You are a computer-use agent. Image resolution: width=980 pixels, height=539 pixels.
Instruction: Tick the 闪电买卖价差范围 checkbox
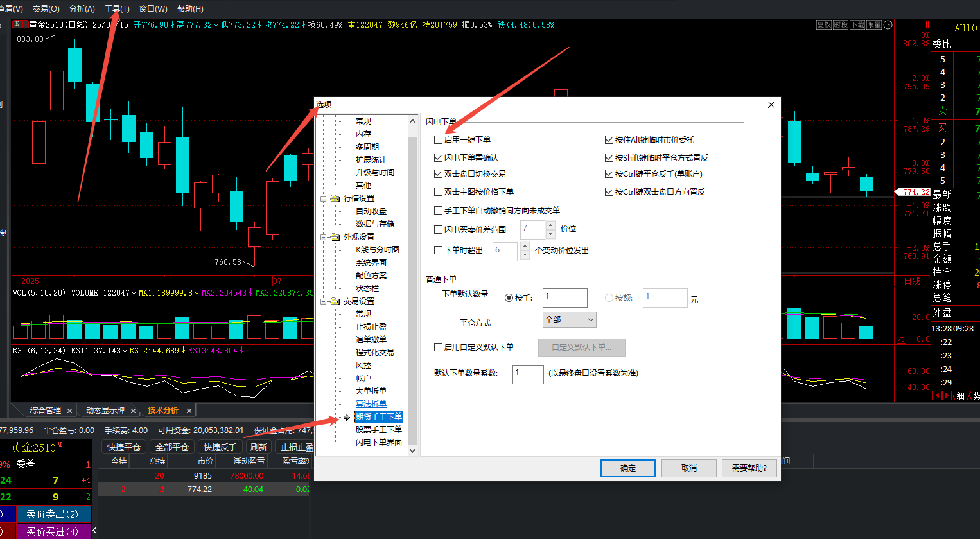[x=439, y=229]
